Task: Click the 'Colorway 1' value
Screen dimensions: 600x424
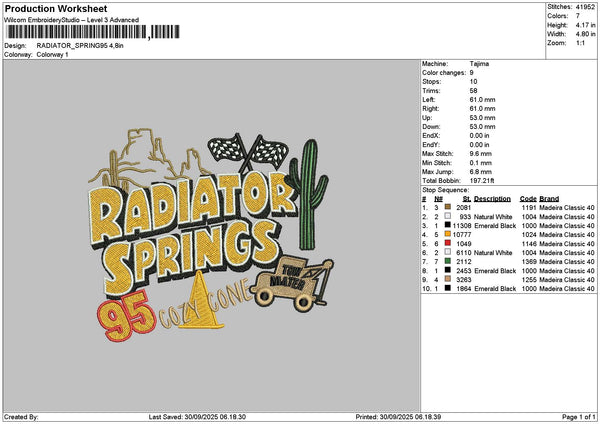Action: pos(52,55)
